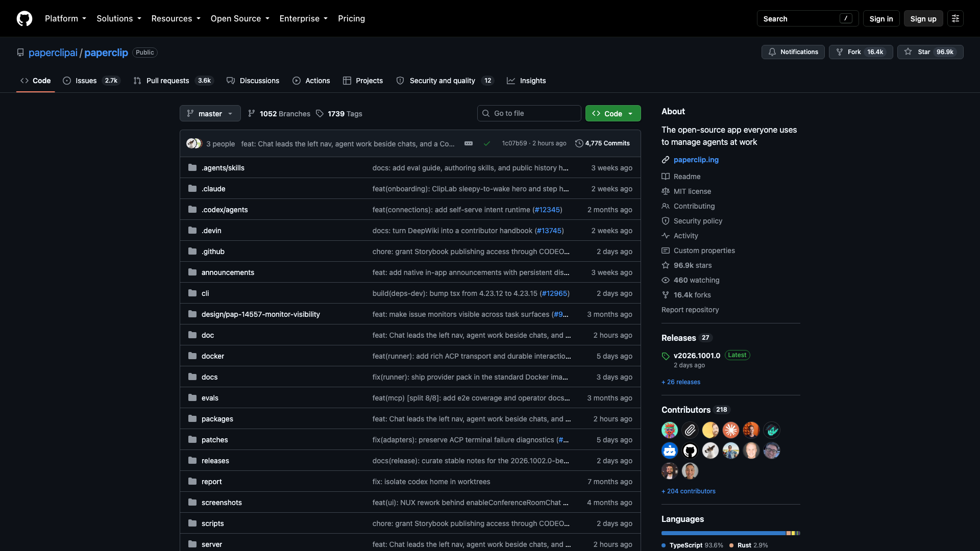
Task: Open pull request #12345 link
Action: click(547, 210)
